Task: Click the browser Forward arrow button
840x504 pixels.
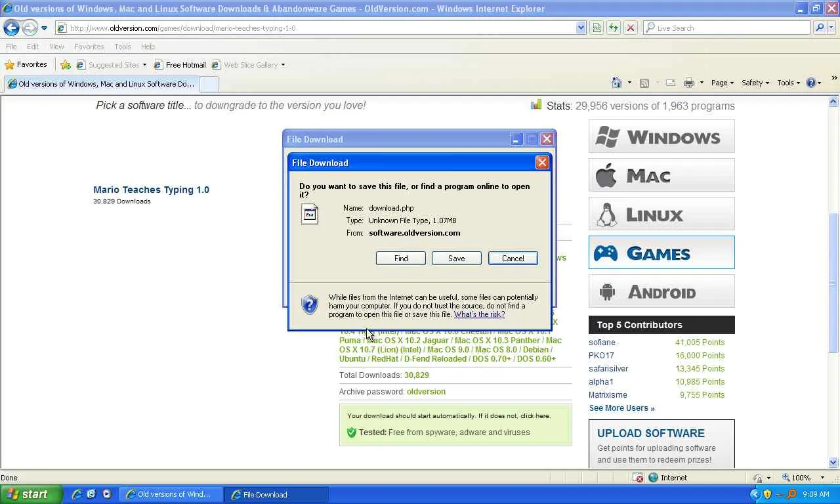Action: tap(30, 28)
